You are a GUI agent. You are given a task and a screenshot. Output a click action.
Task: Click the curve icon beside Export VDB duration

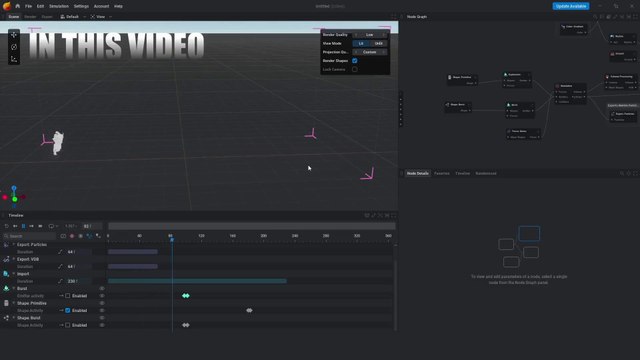[60, 267]
